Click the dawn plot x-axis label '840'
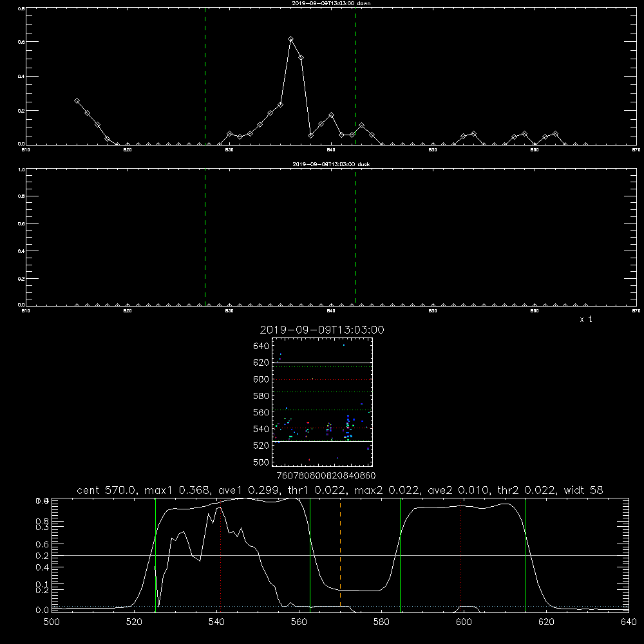The height and width of the screenshot is (644, 644). [x=332, y=150]
